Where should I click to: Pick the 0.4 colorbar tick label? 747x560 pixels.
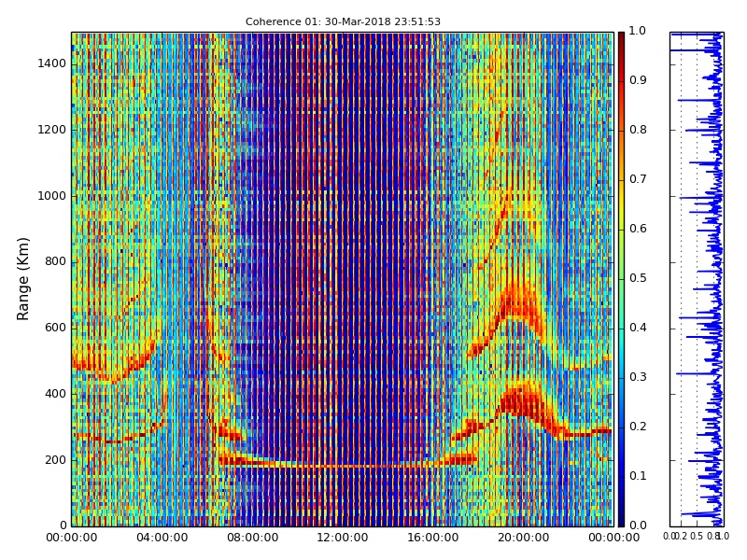pyautogui.click(x=638, y=328)
